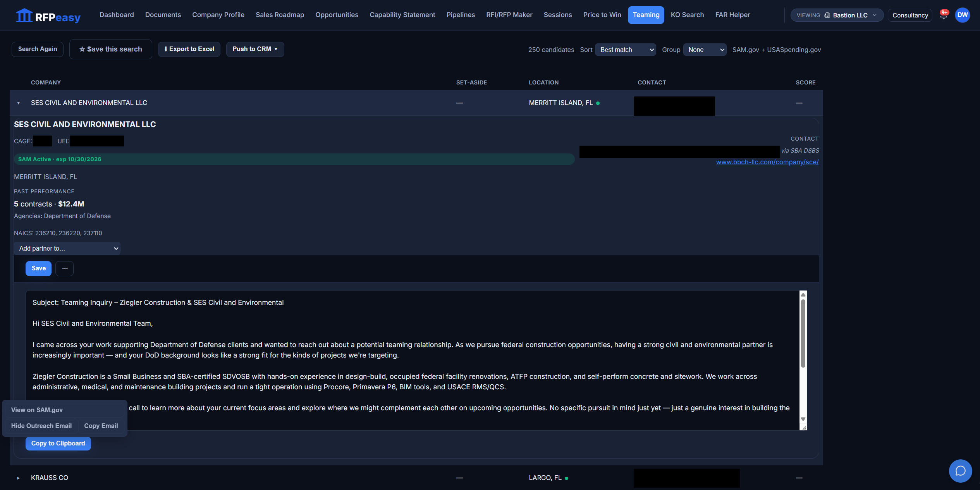Click the blue Save button

(38, 268)
